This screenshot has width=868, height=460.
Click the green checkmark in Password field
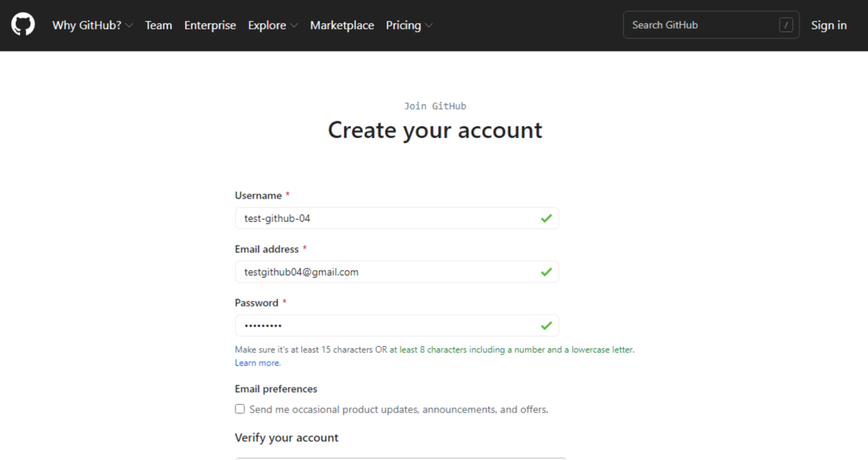(546, 326)
